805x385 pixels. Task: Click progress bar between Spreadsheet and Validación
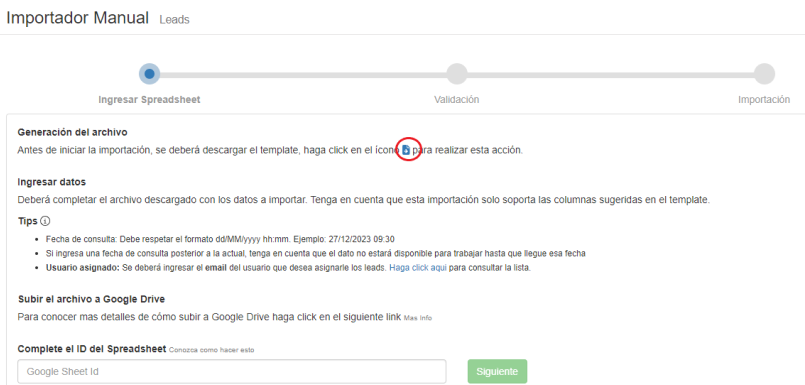pos(303,74)
